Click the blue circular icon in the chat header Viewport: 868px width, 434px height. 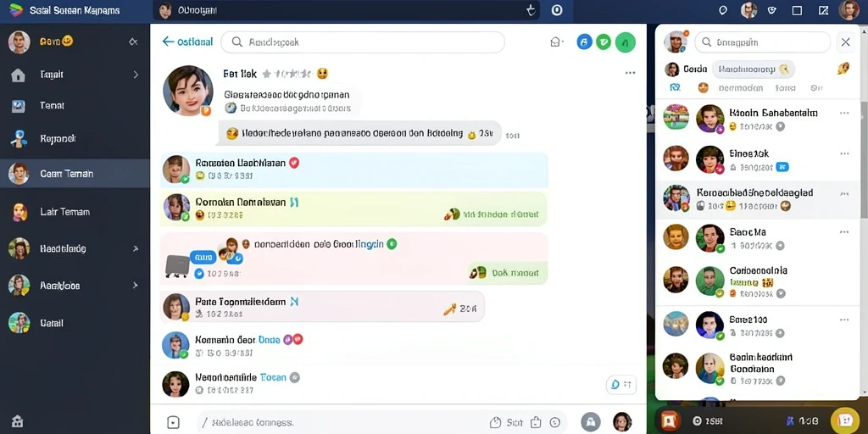585,42
